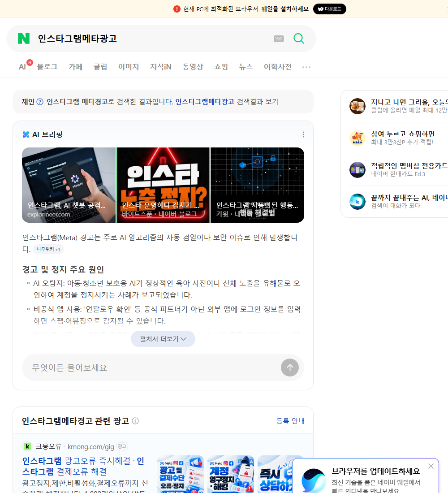Open the 인스타그램 광고오류 즉시해결 ad title

click(83, 466)
